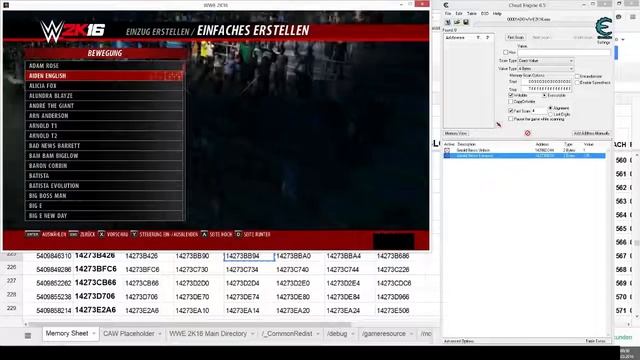Open the Table menu in Cheat Engine
640x360 pixels.
471,13
